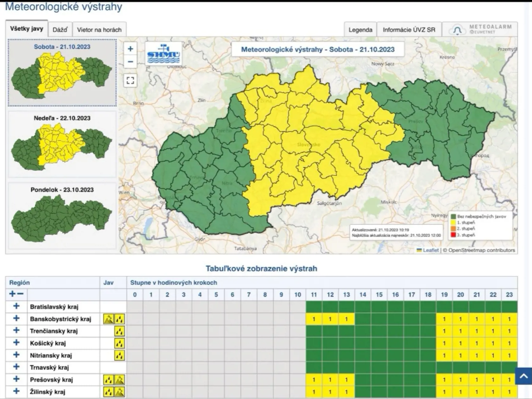Select the Pondelok 23.10.2023 map thumbnail
Screen dimensions: 532x399
click(x=62, y=216)
